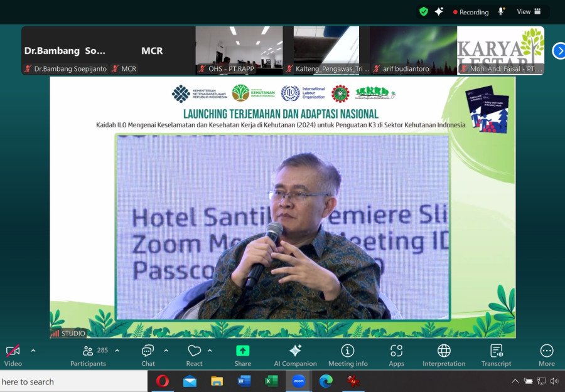
Task: Open the More options menu
Action: 547,355
